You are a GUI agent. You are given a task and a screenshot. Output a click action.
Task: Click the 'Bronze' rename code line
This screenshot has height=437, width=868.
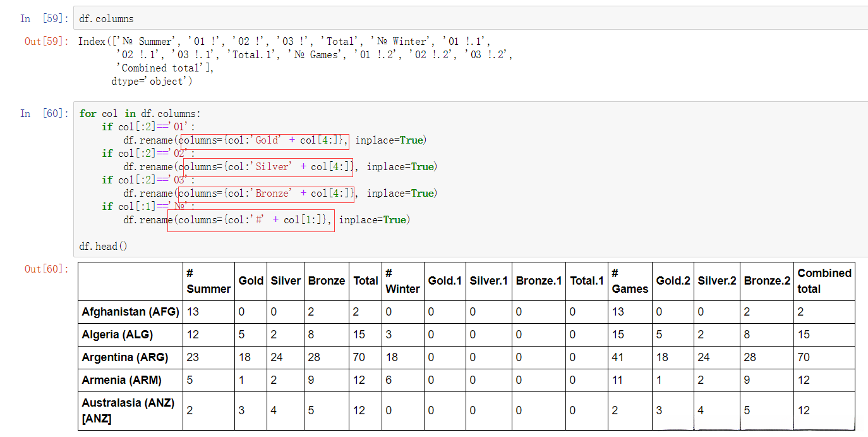pyautogui.click(x=280, y=194)
